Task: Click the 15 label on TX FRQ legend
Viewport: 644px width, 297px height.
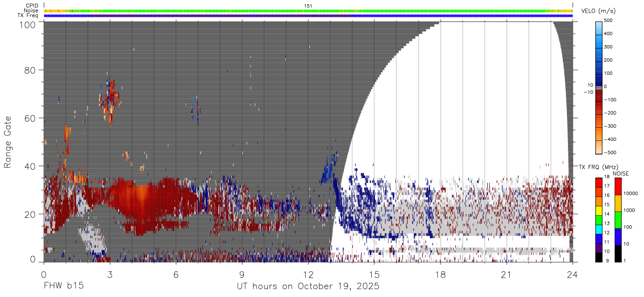Action: coord(606,205)
